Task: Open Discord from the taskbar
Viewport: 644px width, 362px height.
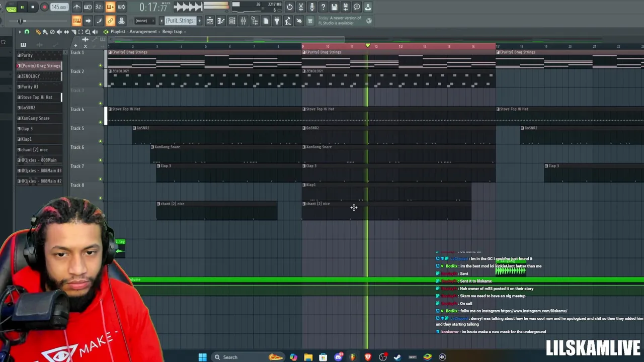Action: 338,357
